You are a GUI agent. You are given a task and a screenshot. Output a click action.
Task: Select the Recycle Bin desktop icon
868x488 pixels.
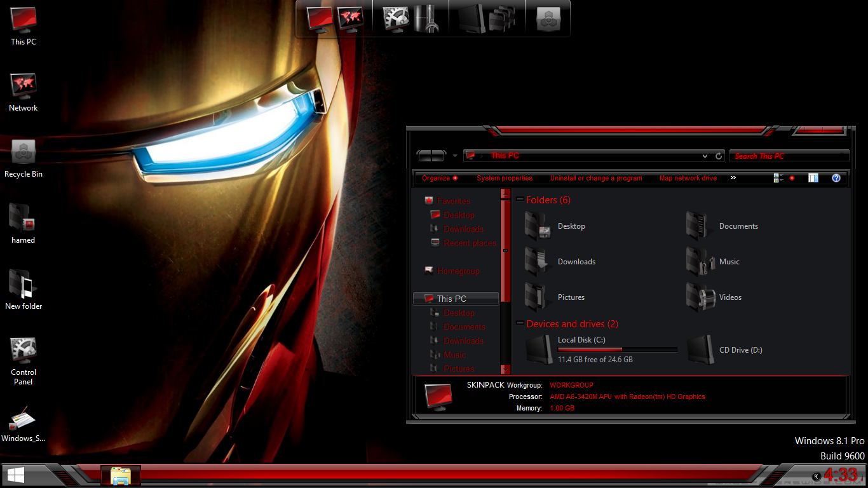coord(24,152)
